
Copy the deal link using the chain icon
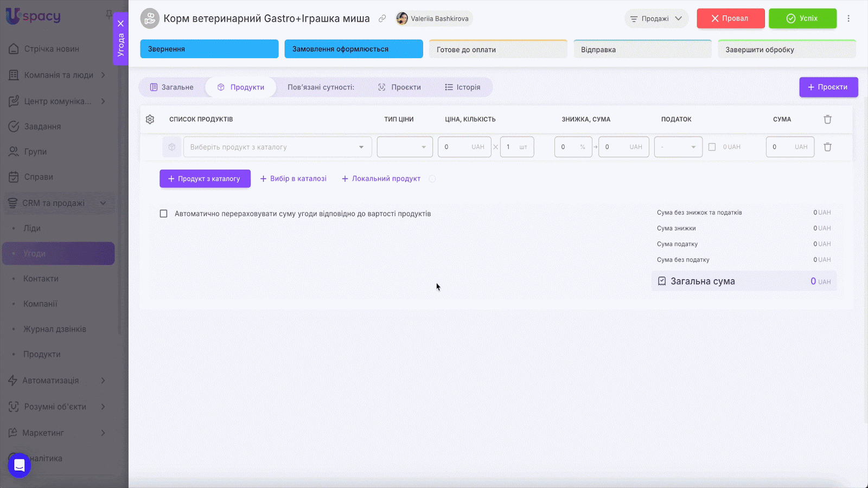click(x=382, y=18)
